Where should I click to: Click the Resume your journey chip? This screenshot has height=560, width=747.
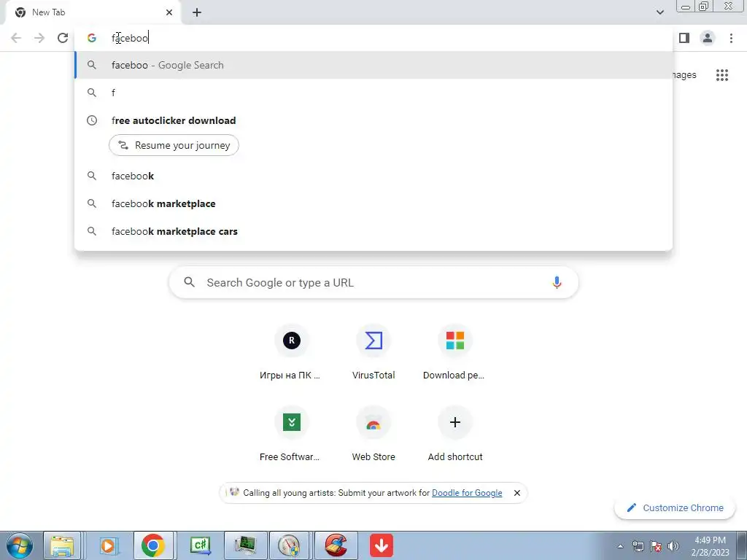[x=174, y=145]
